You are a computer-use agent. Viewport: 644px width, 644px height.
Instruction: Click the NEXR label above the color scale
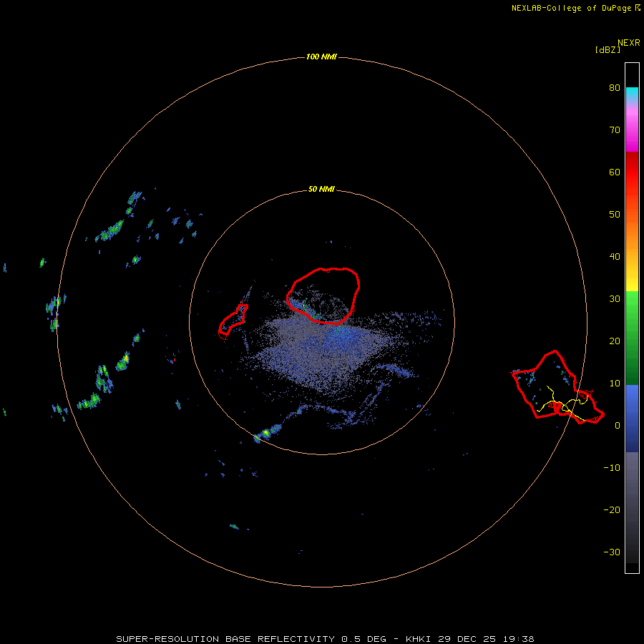pos(629,43)
